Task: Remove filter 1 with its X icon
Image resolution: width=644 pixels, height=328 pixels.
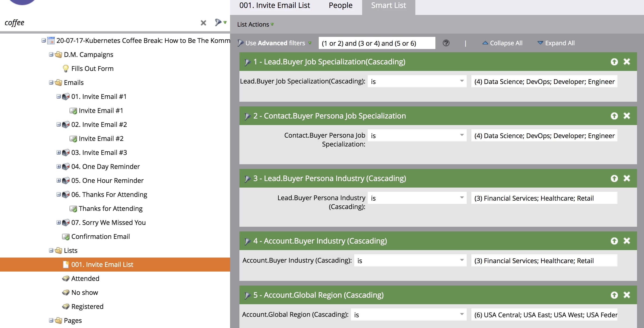Action: 626,62
